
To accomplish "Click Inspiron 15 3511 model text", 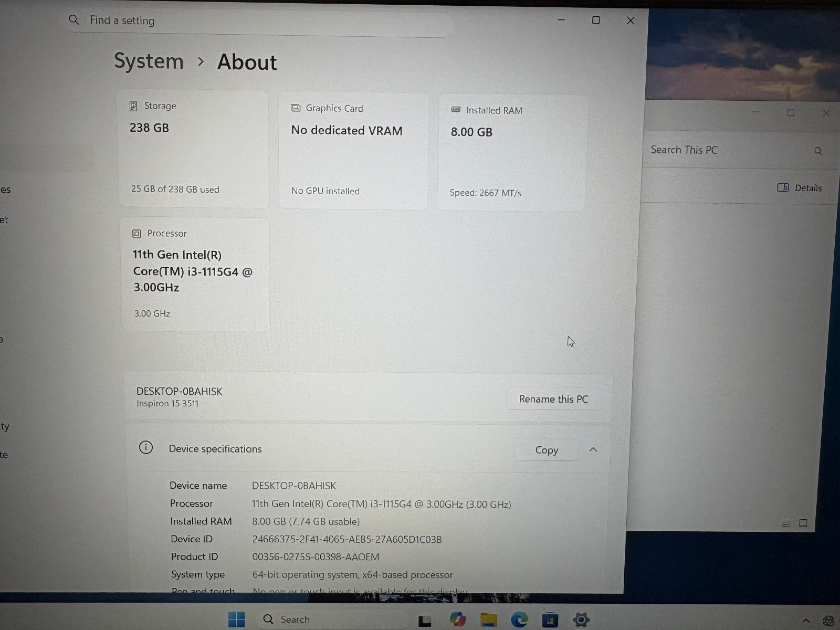I will click(167, 404).
